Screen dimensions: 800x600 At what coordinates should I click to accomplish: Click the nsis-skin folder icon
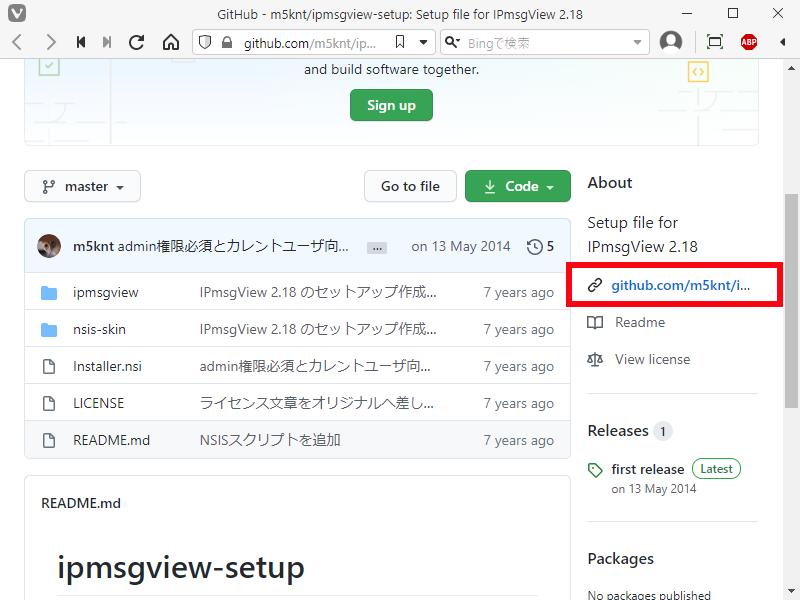(x=49, y=330)
